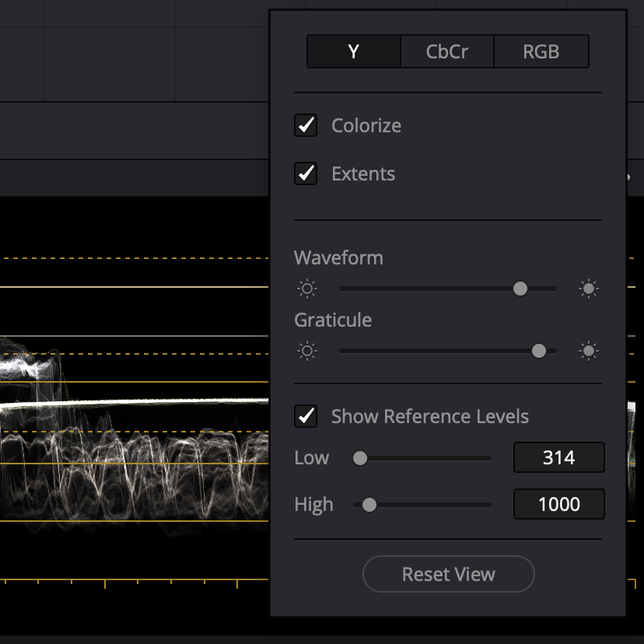Uncheck the Extents option
This screenshot has height=644, width=644.
pyautogui.click(x=306, y=173)
